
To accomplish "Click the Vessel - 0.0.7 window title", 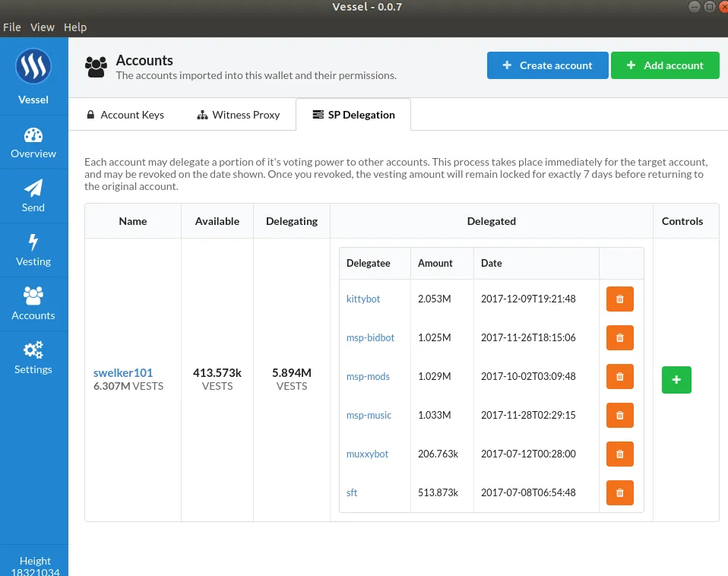I will tap(367, 7).
